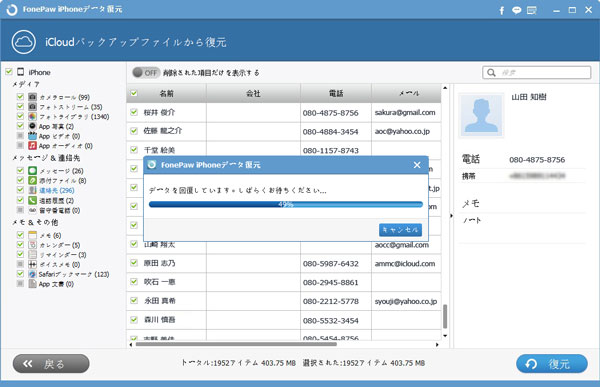Select the 080-2212-5778 phone cell

point(336,301)
